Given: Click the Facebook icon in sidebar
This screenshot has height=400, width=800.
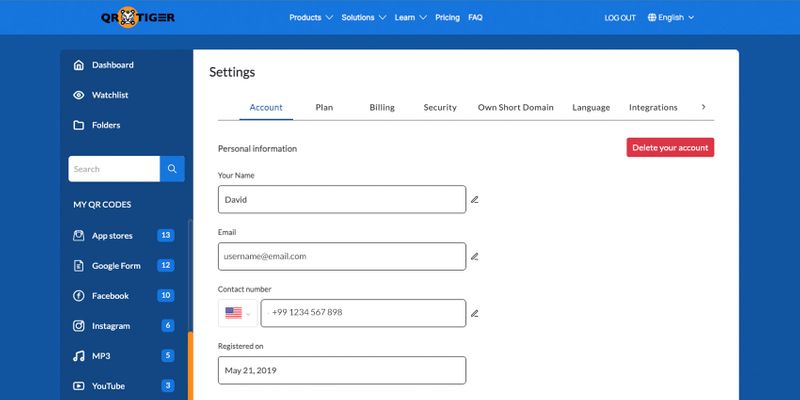Looking at the screenshot, I should tap(79, 295).
